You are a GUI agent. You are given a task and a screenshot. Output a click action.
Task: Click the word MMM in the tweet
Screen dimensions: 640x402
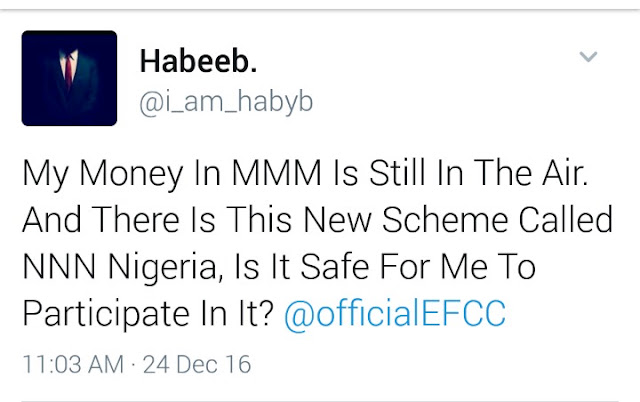pyautogui.click(x=277, y=173)
